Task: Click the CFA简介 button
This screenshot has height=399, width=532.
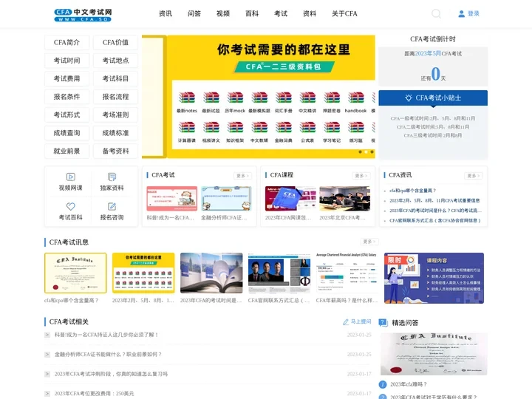Action: click(x=66, y=42)
